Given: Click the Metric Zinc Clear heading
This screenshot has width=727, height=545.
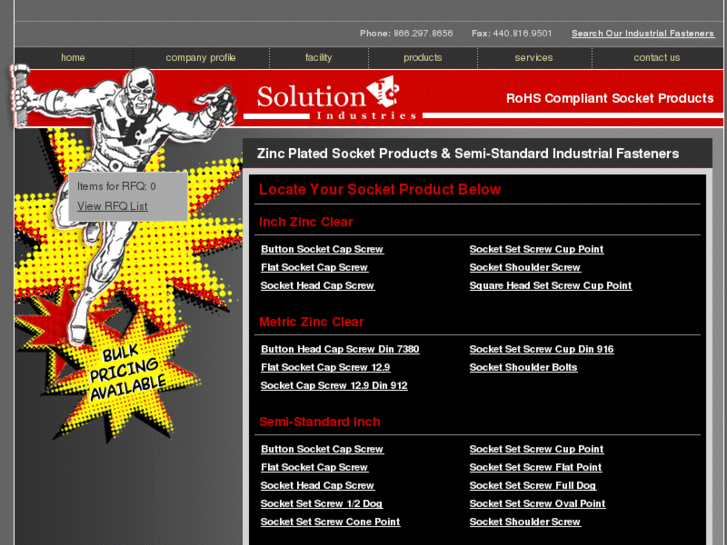Looking at the screenshot, I should (312, 322).
